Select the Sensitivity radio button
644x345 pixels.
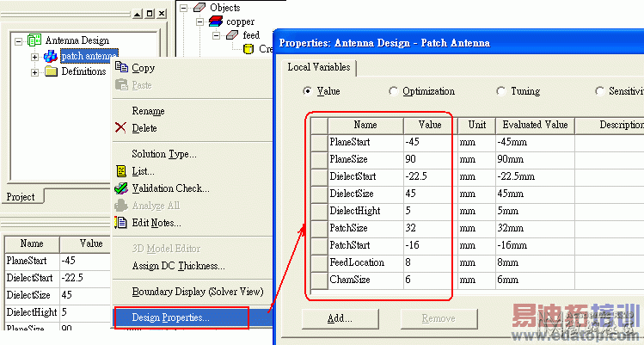tap(599, 91)
